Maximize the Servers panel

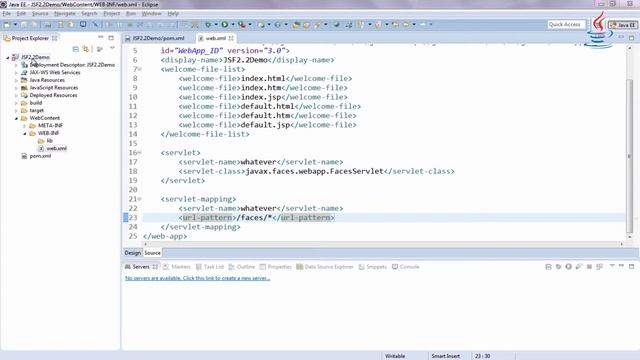point(631,267)
